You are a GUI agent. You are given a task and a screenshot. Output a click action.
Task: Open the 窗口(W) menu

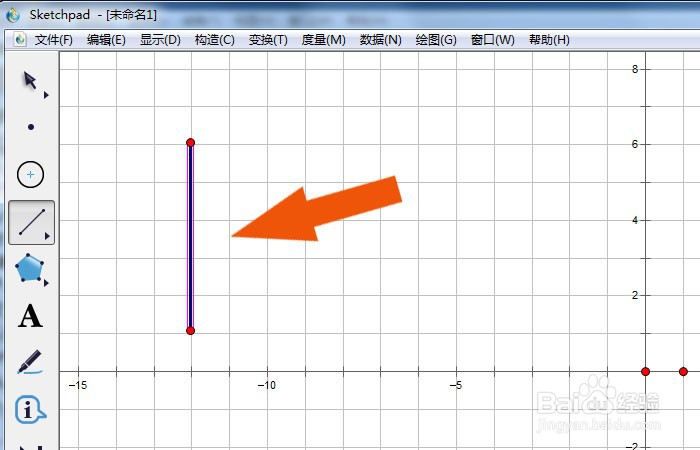(x=492, y=40)
